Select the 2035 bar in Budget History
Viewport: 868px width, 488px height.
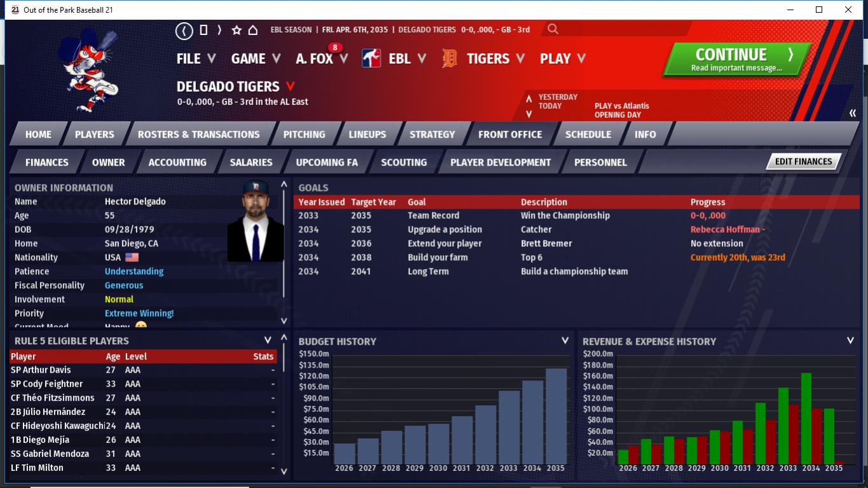click(x=556, y=415)
